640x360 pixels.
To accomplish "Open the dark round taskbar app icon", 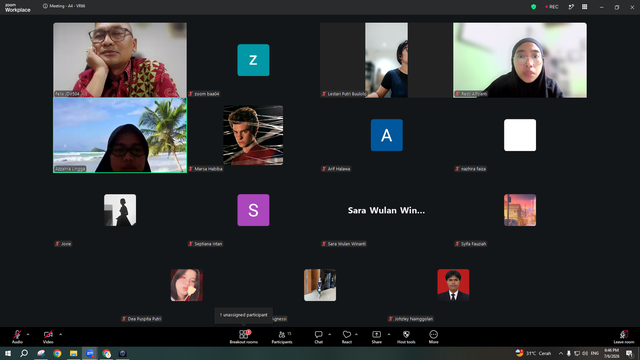I will [x=122, y=353].
